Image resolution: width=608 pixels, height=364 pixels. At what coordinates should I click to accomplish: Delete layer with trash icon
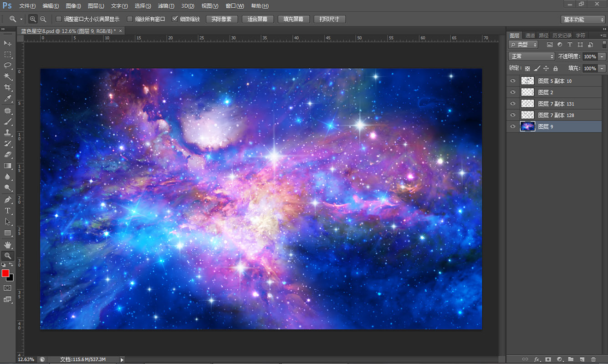tap(593, 359)
